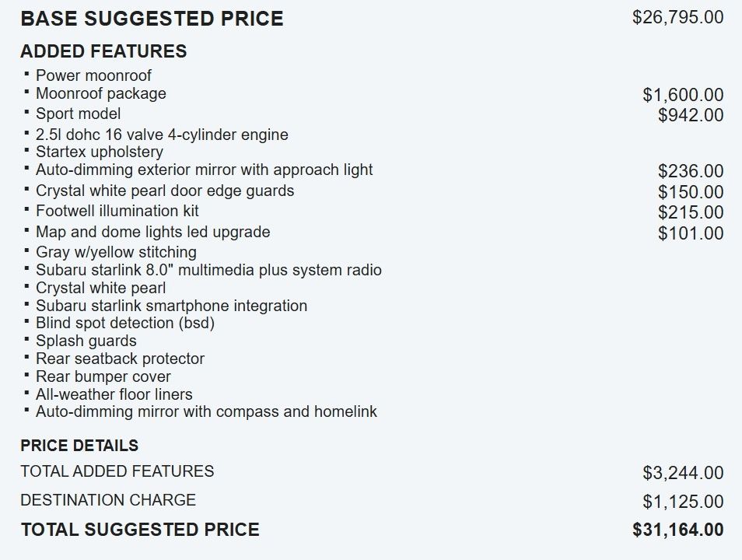Click the Base Suggested Price heading

[x=152, y=19]
